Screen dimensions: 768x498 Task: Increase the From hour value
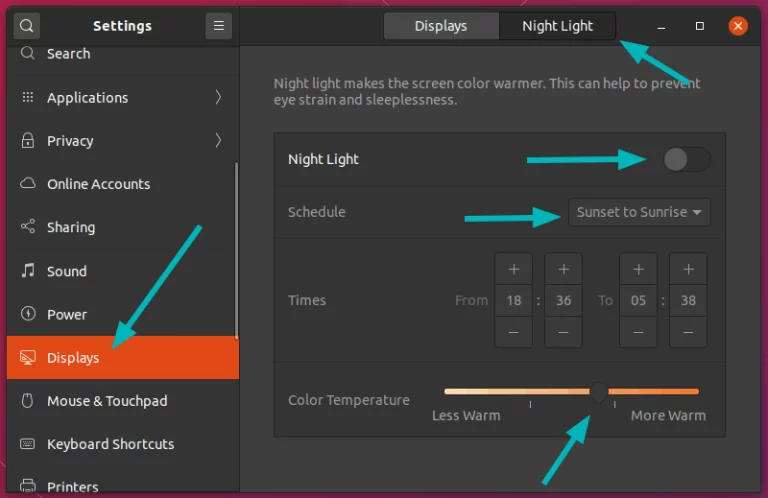(x=514, y=269)
